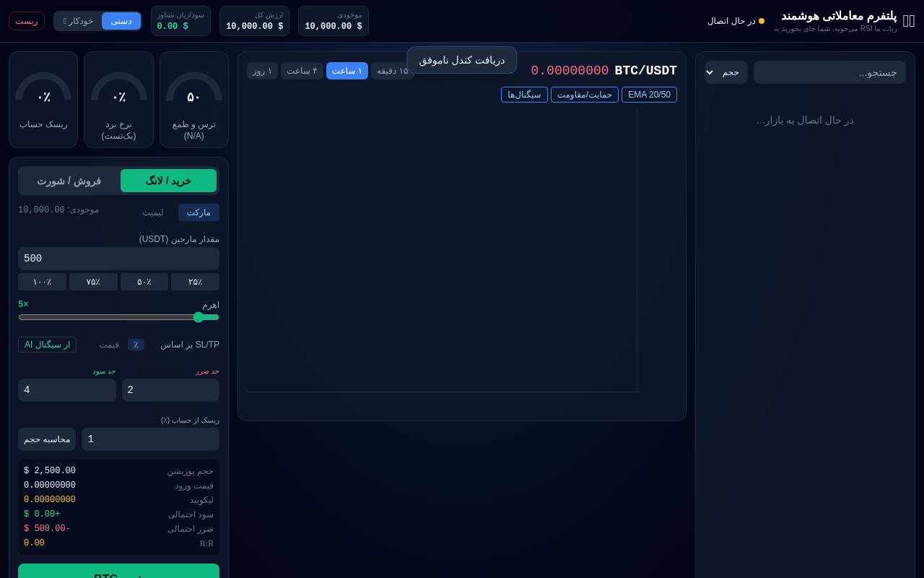924x578 pixels.
Task: Toggle the سیگنال‌ها signals chip
Action: coord(524,95)
